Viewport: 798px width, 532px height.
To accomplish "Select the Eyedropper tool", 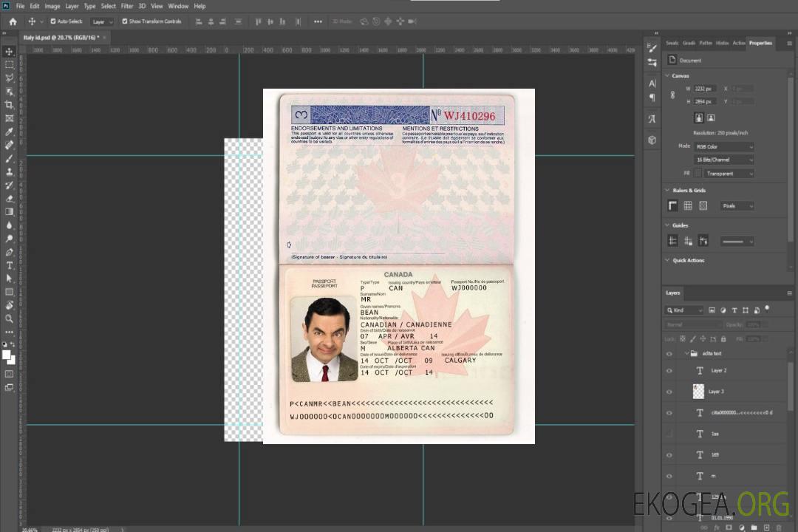I will click(x=9, y=132).
